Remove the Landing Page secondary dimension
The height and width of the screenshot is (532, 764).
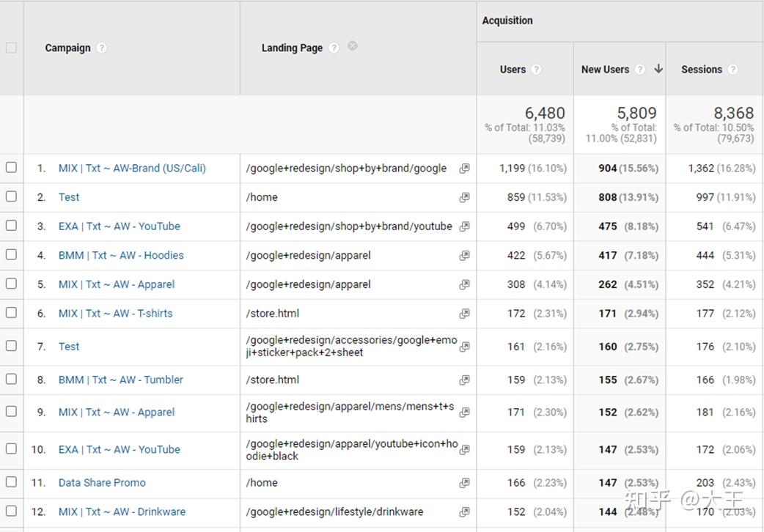coord(352,45)
